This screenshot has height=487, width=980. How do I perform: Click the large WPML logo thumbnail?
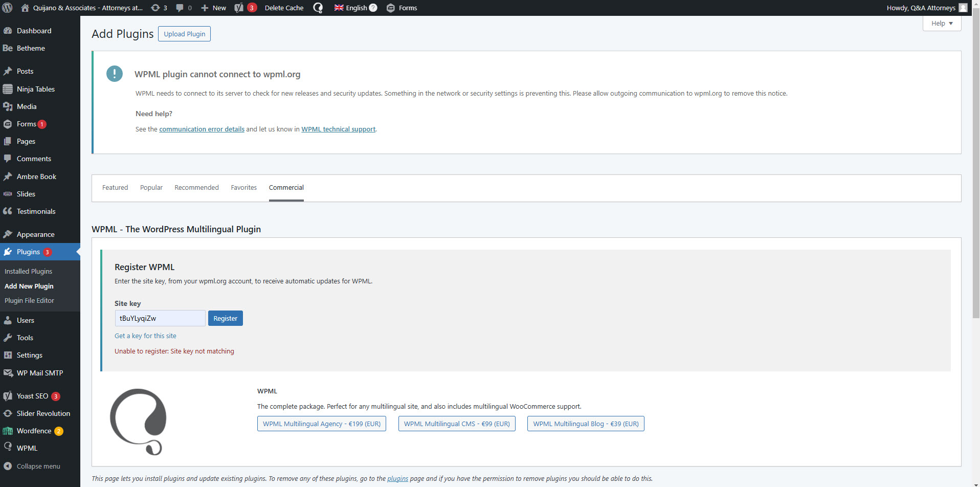point(138,422)
